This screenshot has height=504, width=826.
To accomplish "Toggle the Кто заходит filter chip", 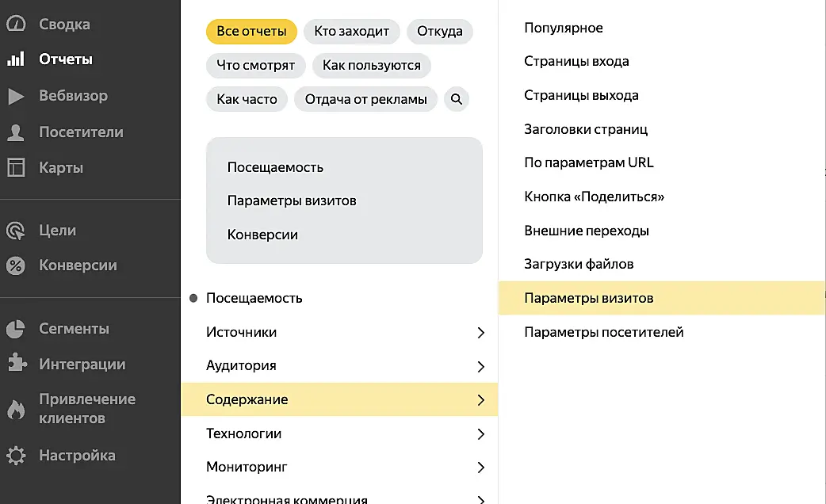I will coord(351,32).
